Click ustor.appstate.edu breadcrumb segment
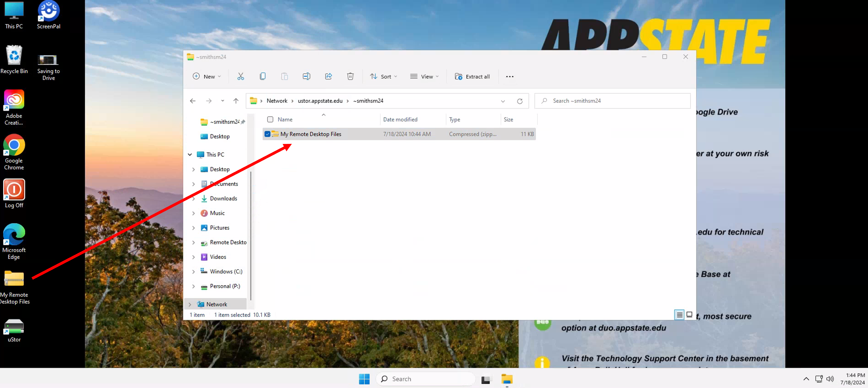 click(x=320, y=101)
